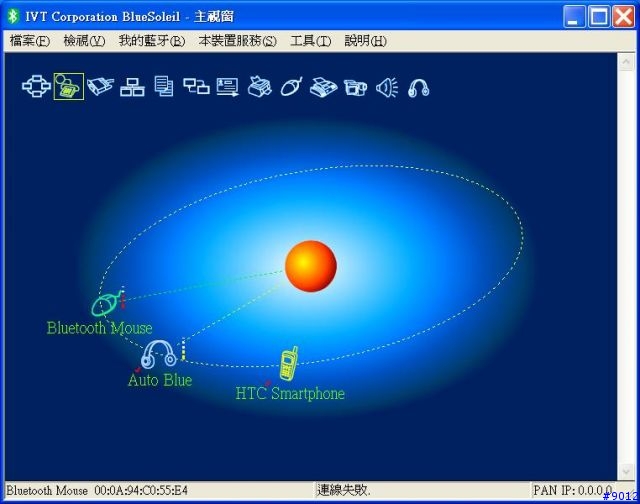The width and height of the screenshot is (640, 504).
Task: Select the Personal Area Networking service icon
Action: tap(36, 86)
